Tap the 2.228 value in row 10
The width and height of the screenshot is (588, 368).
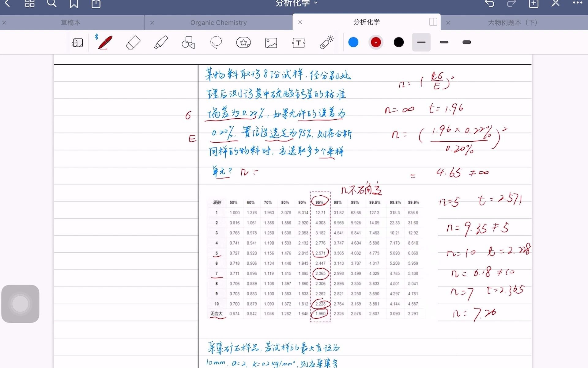tap(320, 304)
